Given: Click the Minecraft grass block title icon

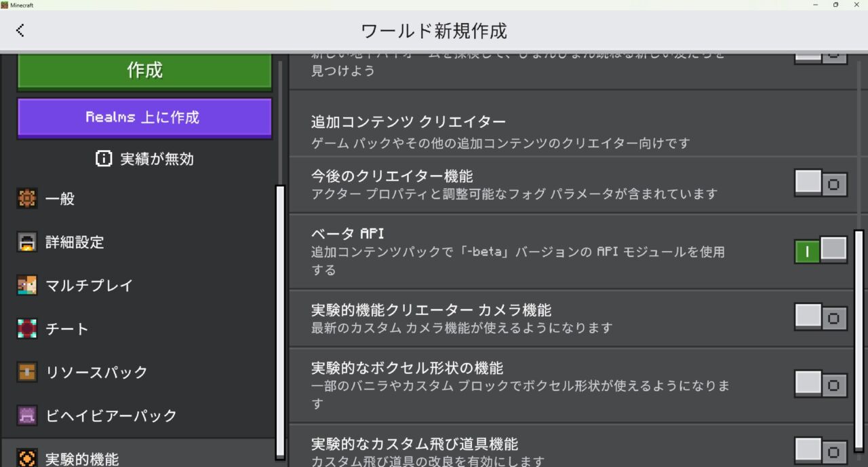Looking at the screenshot, I should coord(4,5).
